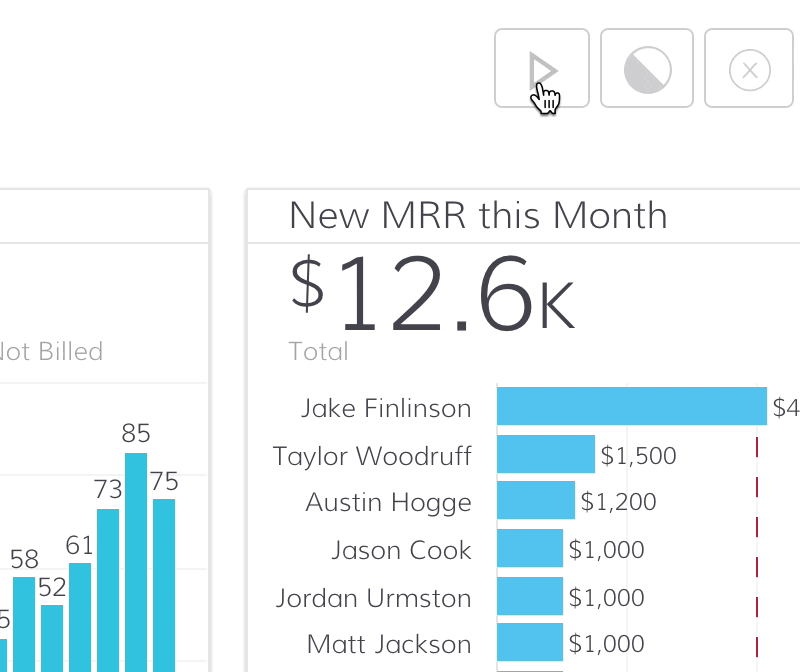Toggle the half-shaded circle theme button
The height and width of the screenshot is (672, 800).
647,69
